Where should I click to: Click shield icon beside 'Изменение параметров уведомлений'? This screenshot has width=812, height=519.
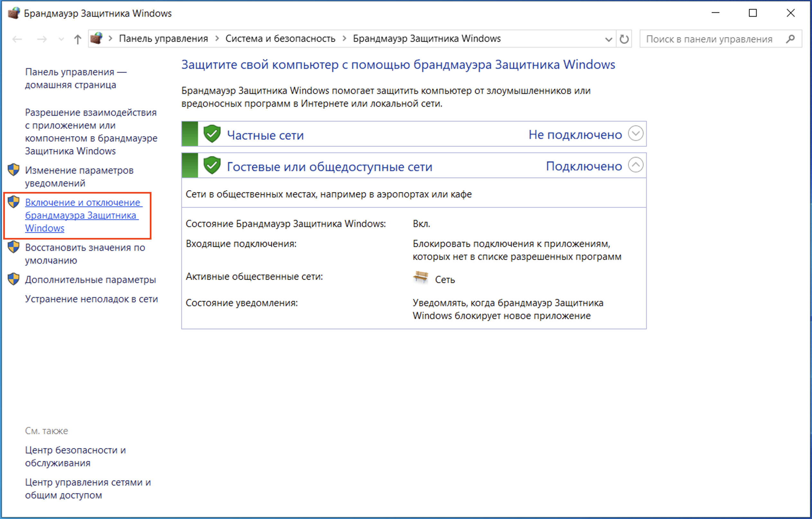(14, 170)
